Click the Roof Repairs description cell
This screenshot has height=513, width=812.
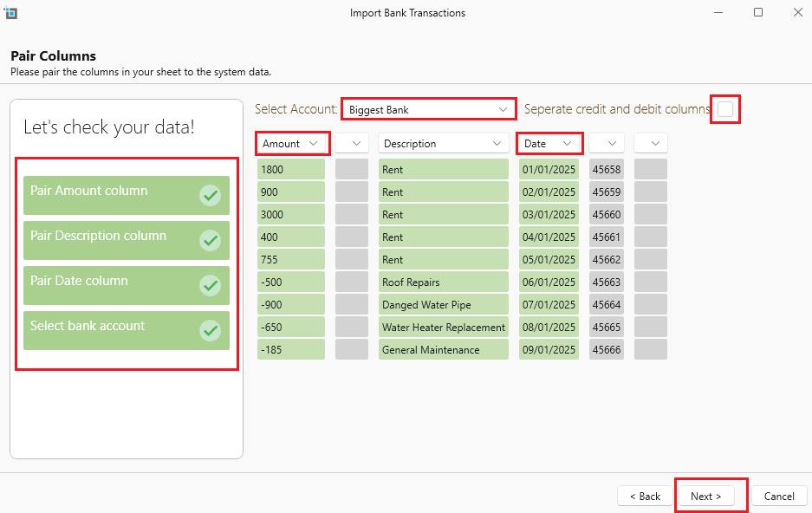(443, 282)
